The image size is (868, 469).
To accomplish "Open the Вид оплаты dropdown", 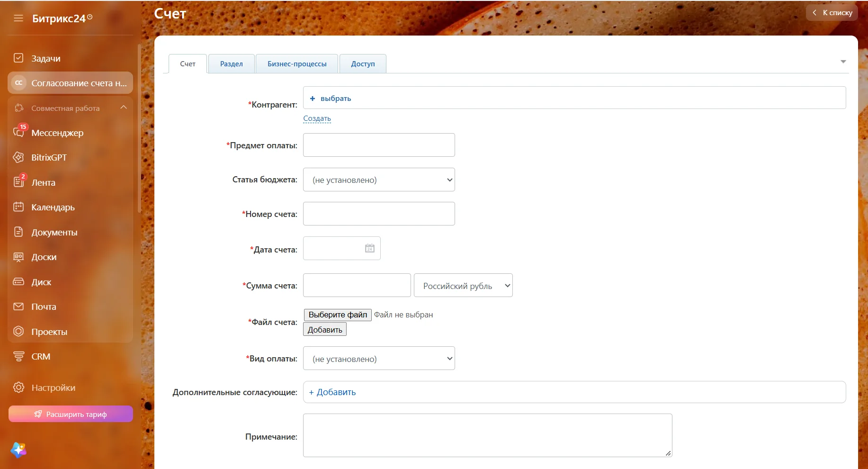I will pos(379,359).
